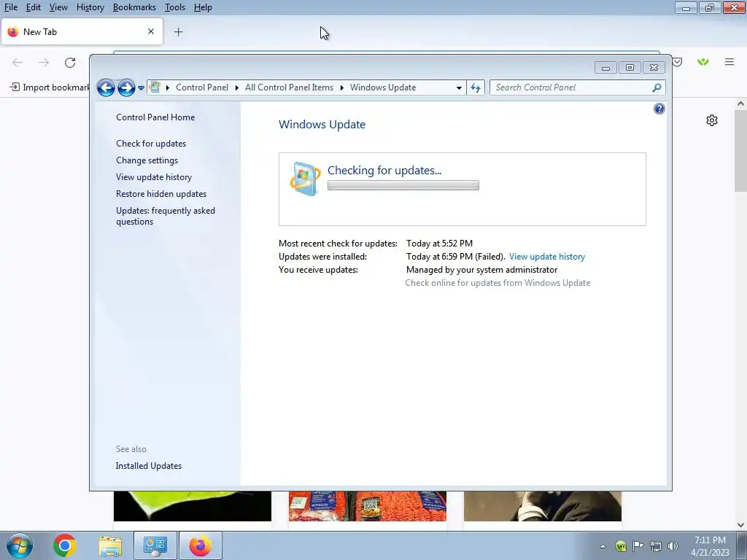This screenshot has height=560, width=747.
Task: Open Installed Updates link
Action: coord(149,466)
